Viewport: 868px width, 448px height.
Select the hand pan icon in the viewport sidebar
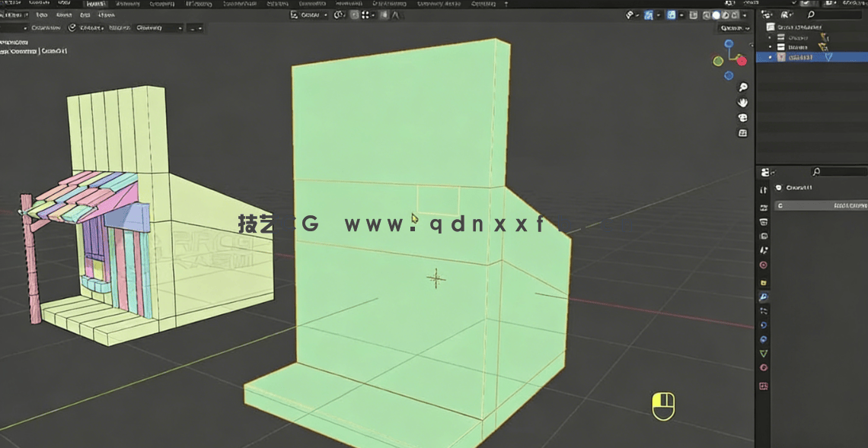(742, 102)
